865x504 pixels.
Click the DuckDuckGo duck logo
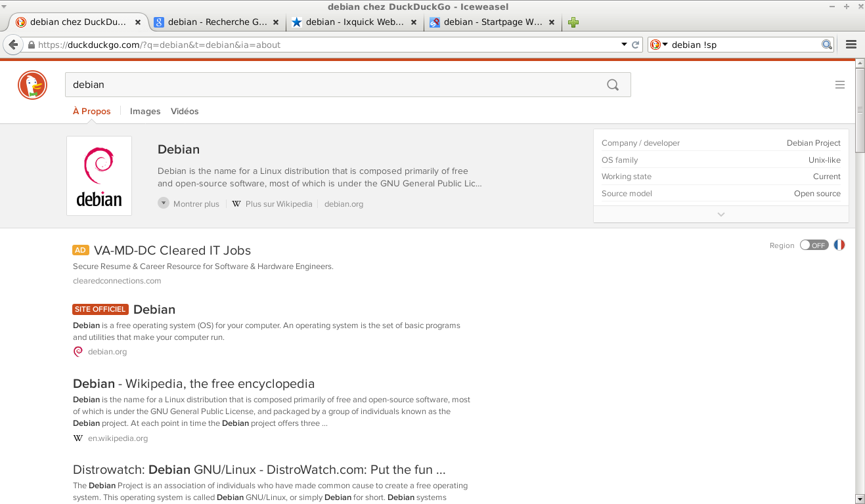(32, 85)
